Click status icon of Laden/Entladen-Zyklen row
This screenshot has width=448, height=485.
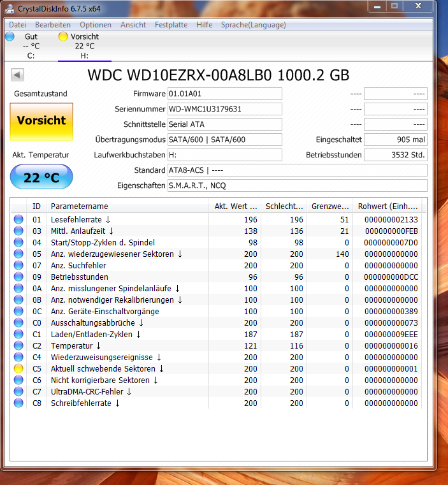tap(18, 334)
